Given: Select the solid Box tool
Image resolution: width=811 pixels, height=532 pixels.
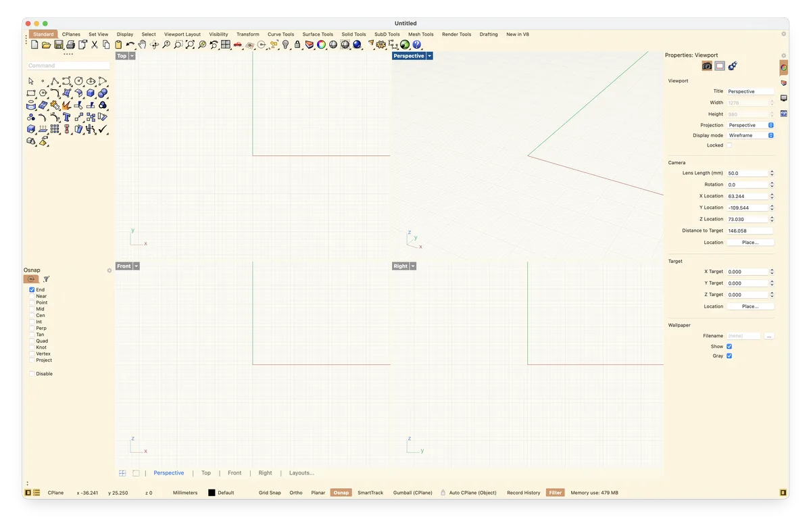Looking at the screenshot, I should tap(91, 93).
